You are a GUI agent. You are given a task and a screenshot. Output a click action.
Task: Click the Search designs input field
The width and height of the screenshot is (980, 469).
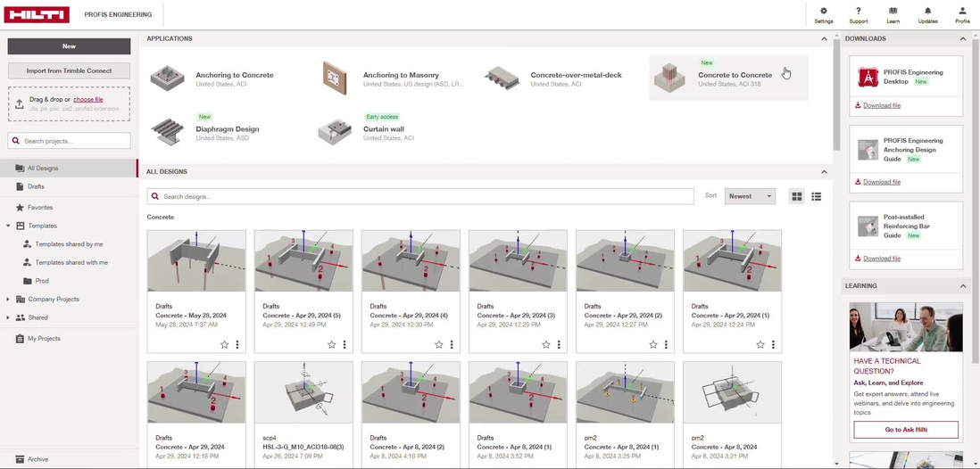[x=424, y=196]
